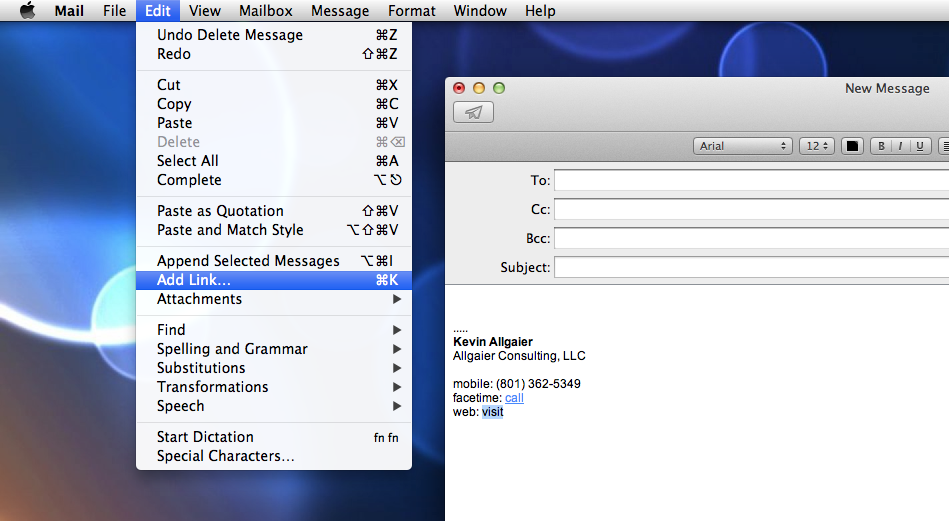The image size is (949, 521).
Task: Click Add Link… menu item
Action: [x=274, y=280]
